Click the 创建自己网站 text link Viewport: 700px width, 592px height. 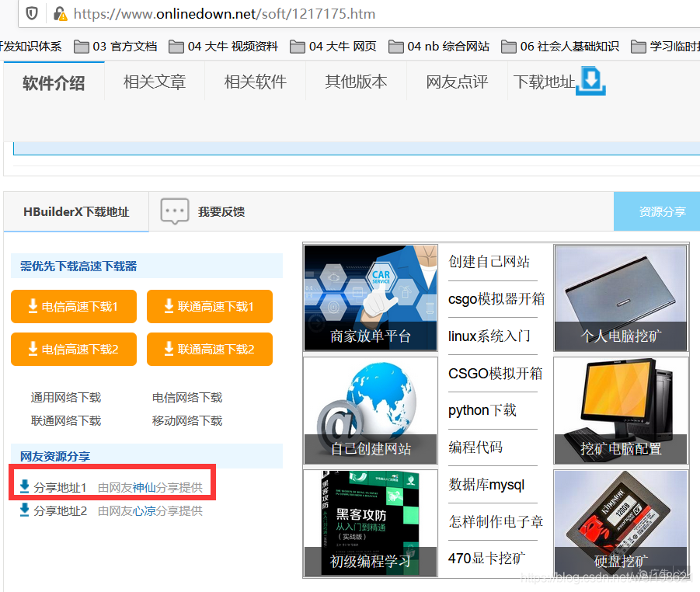[489, 262]
